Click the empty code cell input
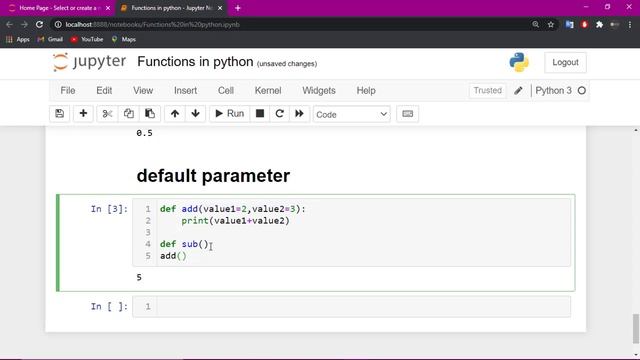The height and width of the screenshot is (360, 640). pyautogui.click(x=363, y=307)
